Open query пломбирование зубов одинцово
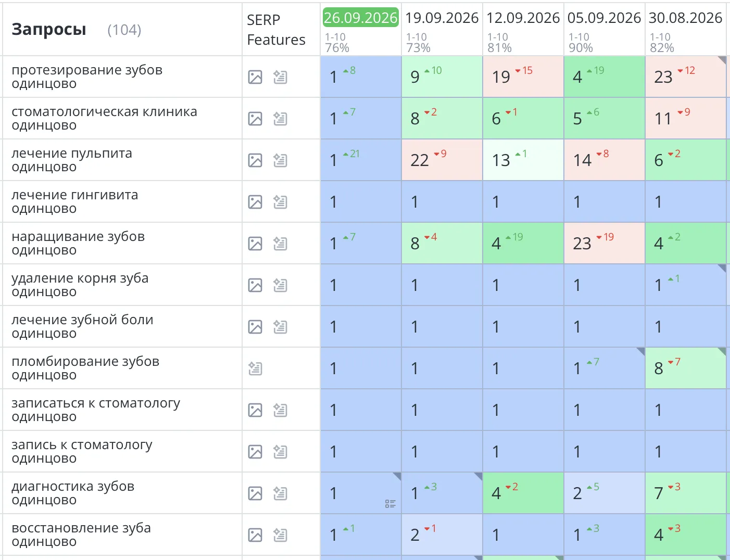 [85, 368]
